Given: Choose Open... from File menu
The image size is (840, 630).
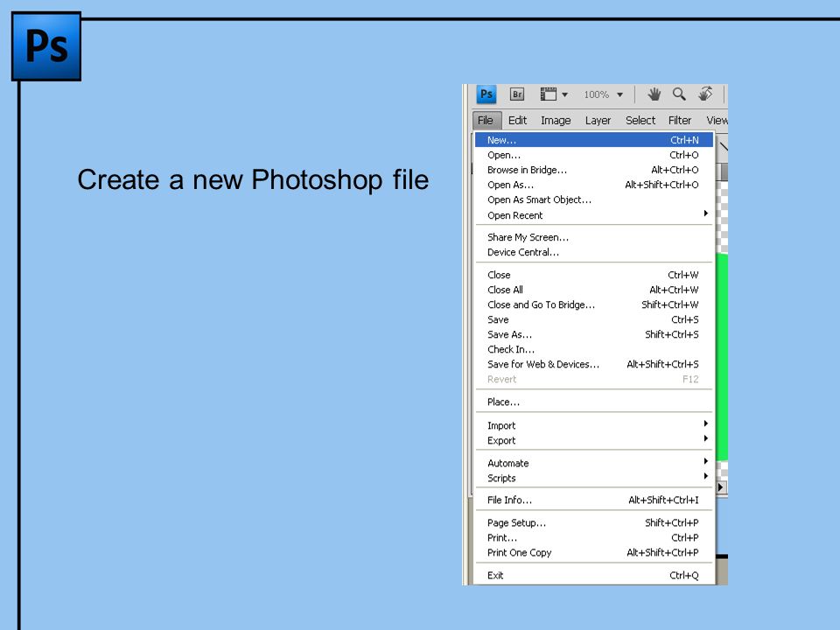Looking at the screenshot, I should pyautogui.click(x=593, y=155).
